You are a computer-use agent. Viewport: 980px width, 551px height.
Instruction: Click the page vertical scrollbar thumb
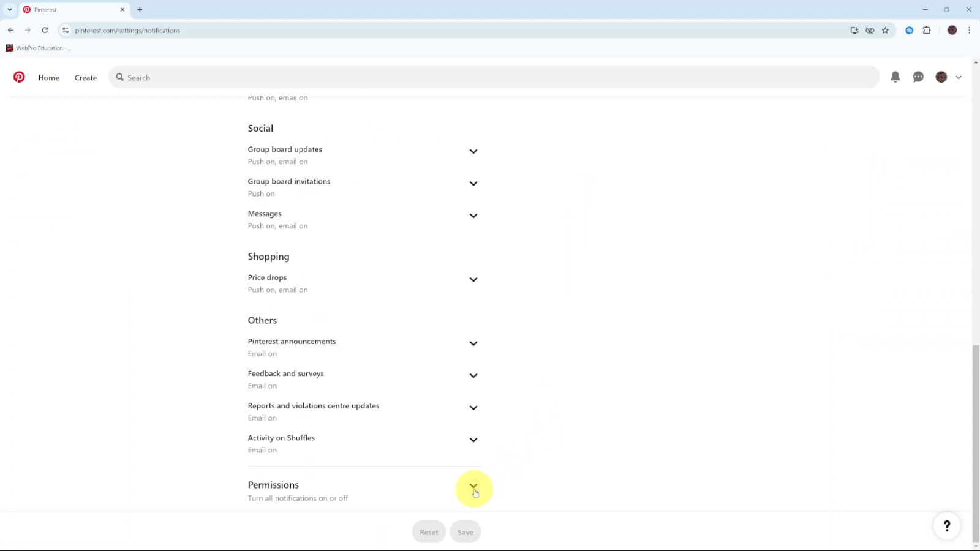pyautogui.click(x=976, y=444)
